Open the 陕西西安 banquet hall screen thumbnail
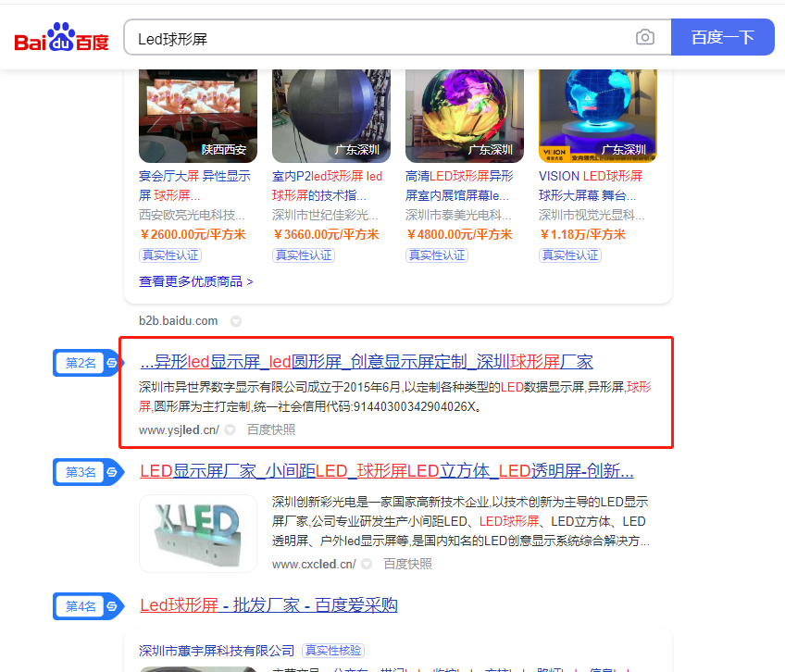 pos(198,116)
